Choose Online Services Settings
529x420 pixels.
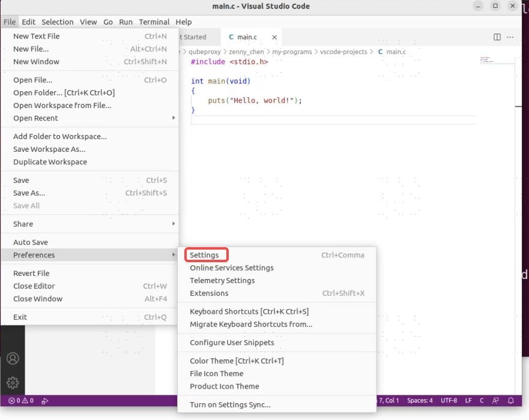coord(277,268)
